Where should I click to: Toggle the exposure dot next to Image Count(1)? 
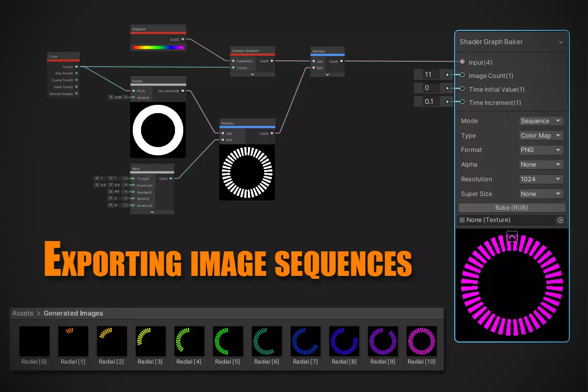tap(461, 74)
